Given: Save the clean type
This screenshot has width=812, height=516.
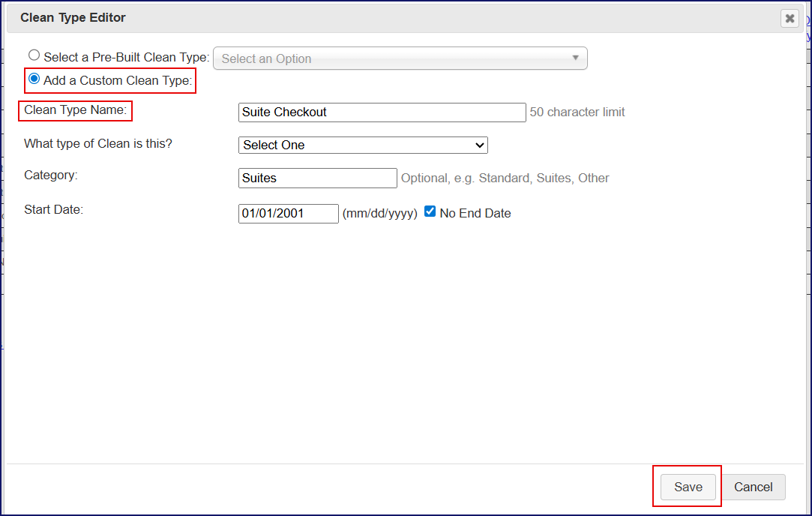Looking at the screenshot, I should [x=688, y=487].
